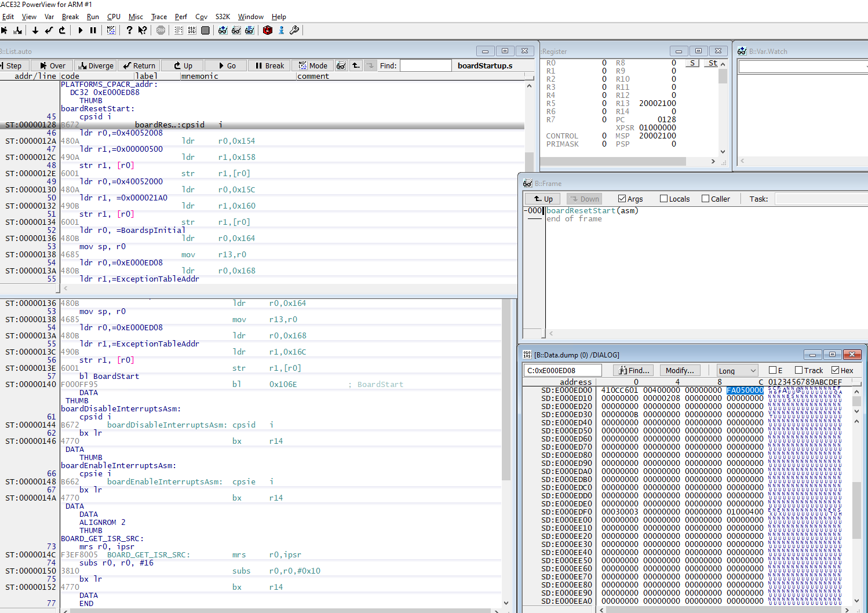Click the question-mark help icon in the toolbar
This screenshot has width=868, height=613.
[x=129, y=30]
